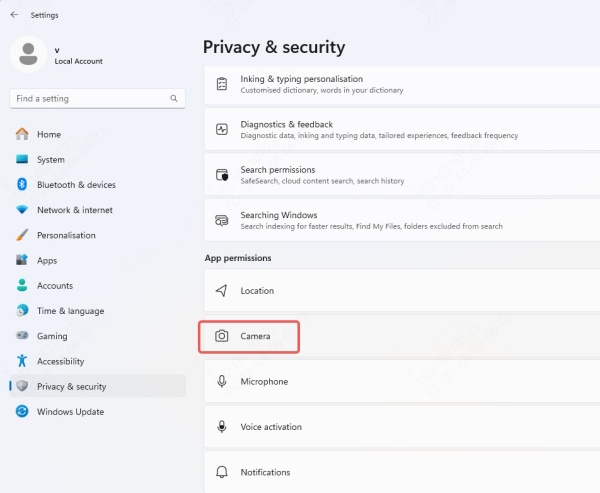Image resolution: width=600 pixels, height=493 pixels.
Task: Open Microphone app permissions
Action: click(402, 381)
